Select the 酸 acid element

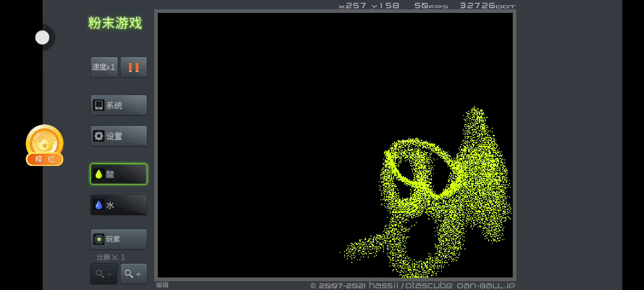(119, 174)
